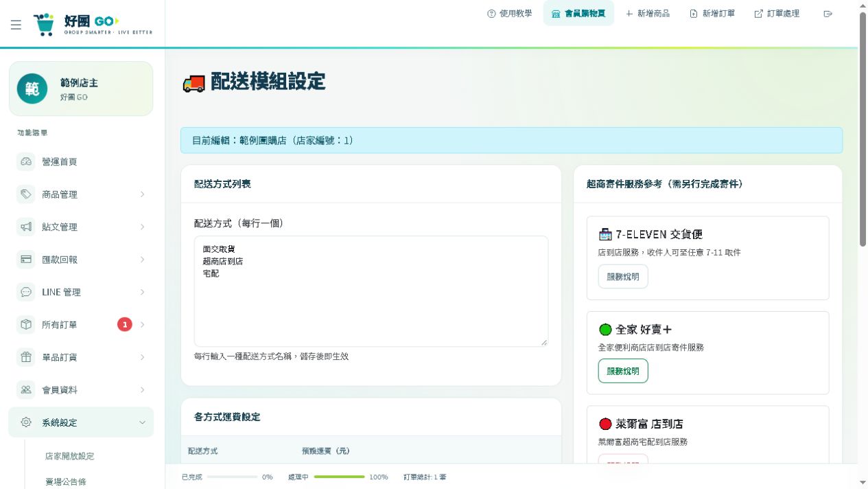Expand the 所有訂單 submenu chevron
The height and width of the screenshot is (489, 868).
pyautogui.click(x=142, y=325)
